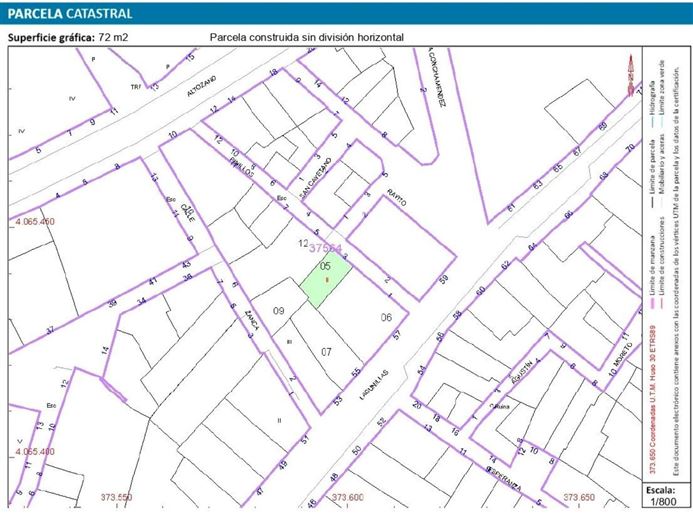
Task: Click street number 48 on the map
Action: (334, 477)
